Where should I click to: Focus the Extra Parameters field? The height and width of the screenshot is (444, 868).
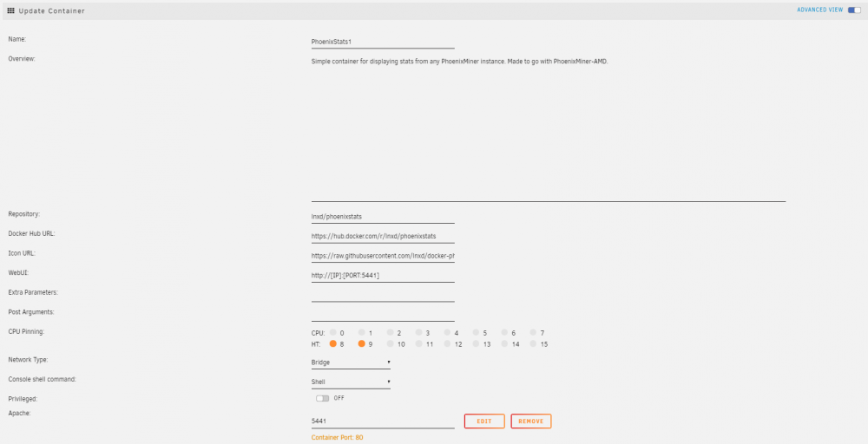[383, 295]
